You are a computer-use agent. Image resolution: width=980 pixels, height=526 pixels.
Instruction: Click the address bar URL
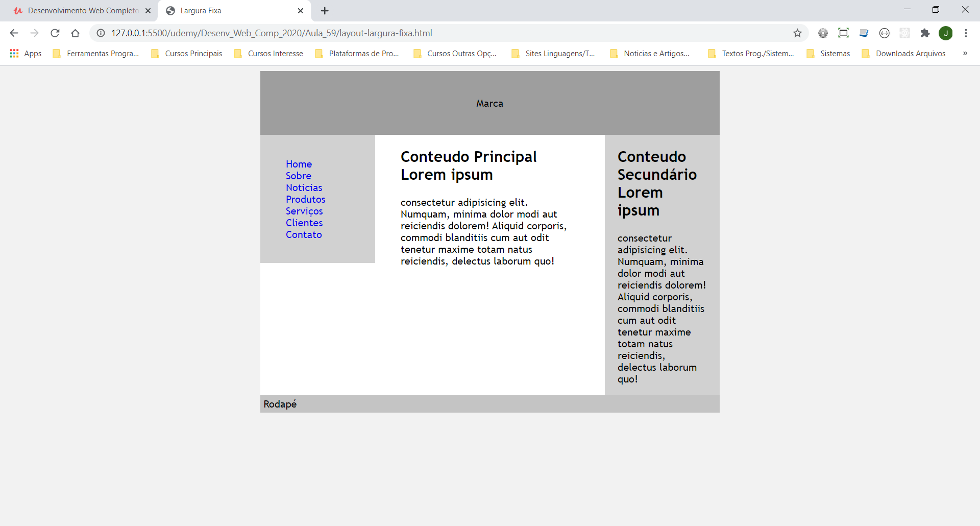[x=272, y=33]
